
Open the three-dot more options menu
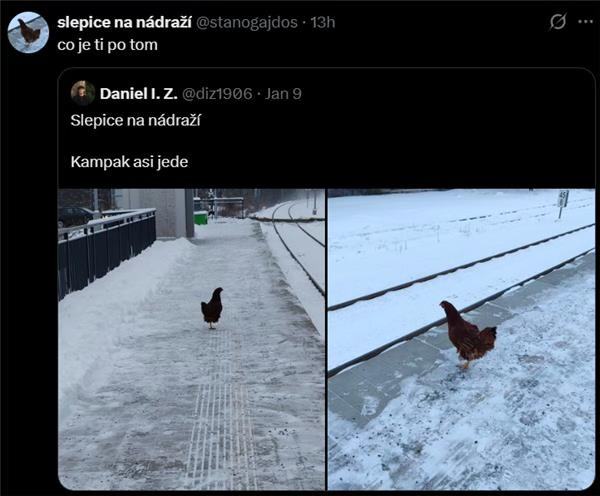[x=585, y=22]
